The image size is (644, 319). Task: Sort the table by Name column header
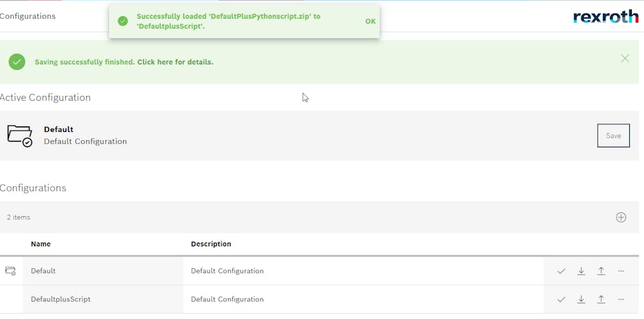click(41, 244)
